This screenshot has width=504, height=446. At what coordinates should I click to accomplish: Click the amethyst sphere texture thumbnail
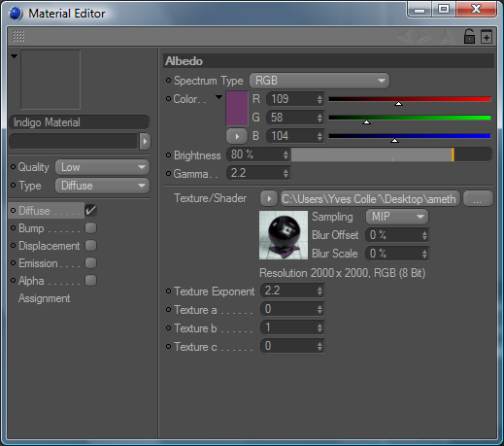pyautogui.click(x=284, y=235)
